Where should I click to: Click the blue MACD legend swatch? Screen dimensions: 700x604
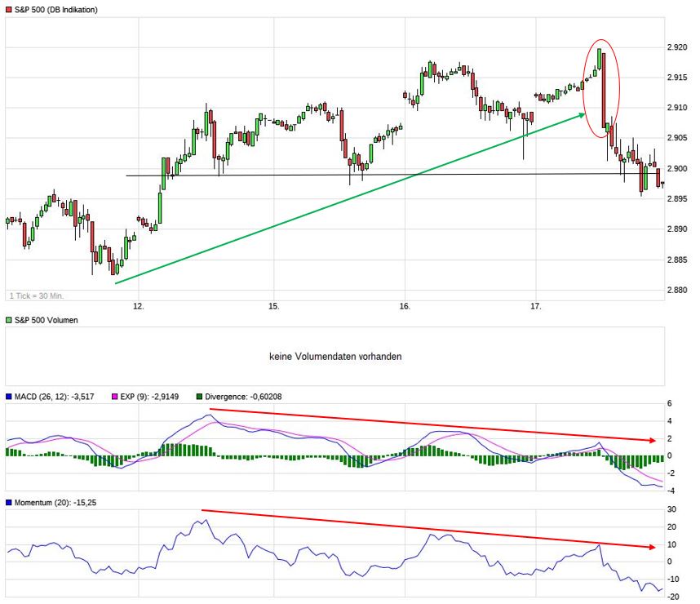pos(8,396)
